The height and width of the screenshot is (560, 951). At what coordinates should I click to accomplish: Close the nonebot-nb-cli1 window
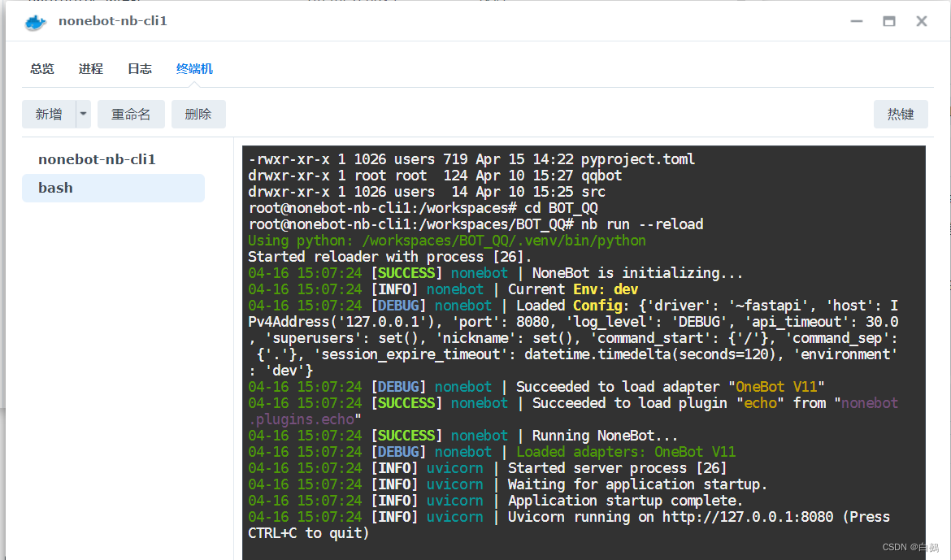coord(921,21)
